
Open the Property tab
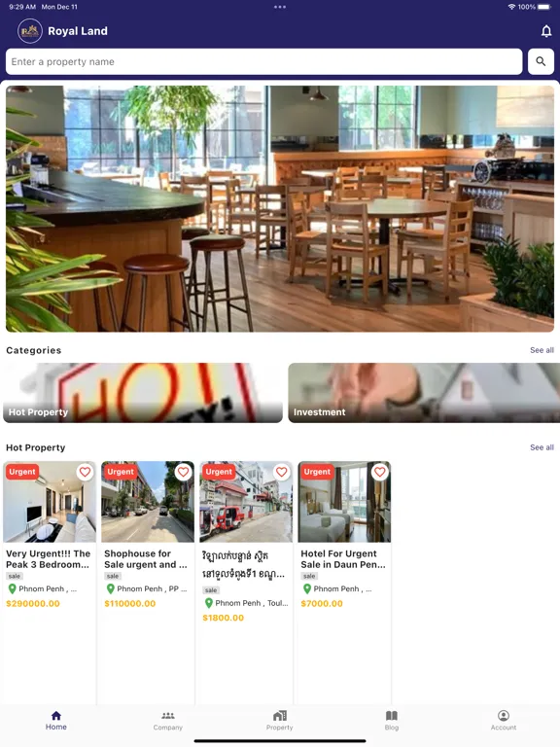point(280,721)
